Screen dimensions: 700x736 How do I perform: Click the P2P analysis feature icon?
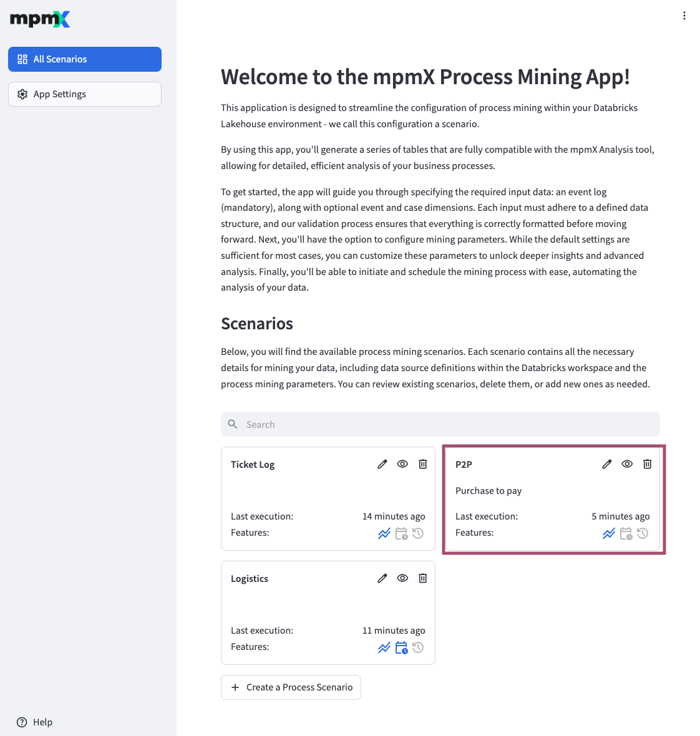tap(608, 533)
